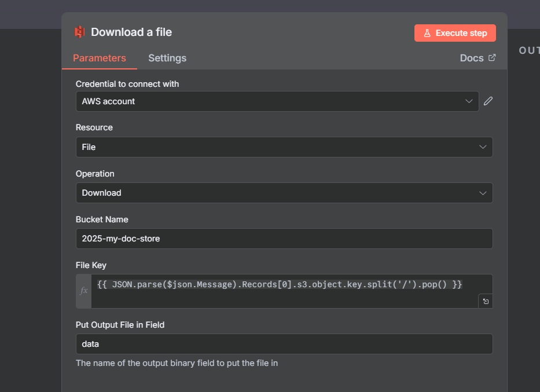Edit credential with the pencil icon
Image resolution: width=540 pixels, height=392 pixels.
click(488, 101)
